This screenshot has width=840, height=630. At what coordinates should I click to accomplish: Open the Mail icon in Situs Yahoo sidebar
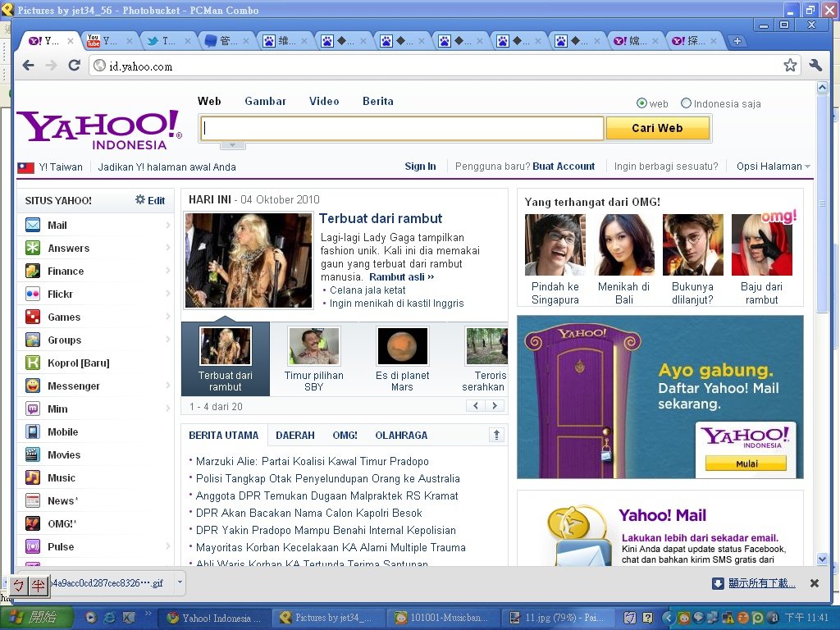[33, 225]
